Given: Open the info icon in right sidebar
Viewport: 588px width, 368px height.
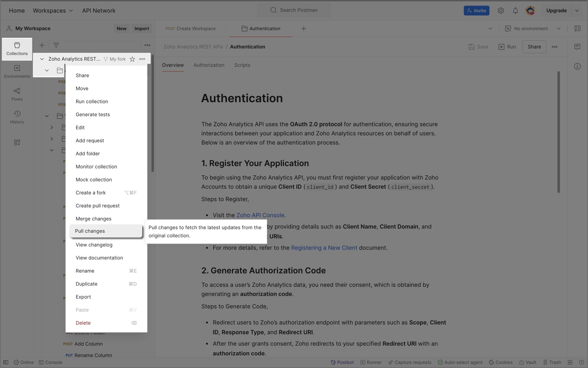Looking at the screenshot, I should pyautogui.click(x=577, y=66).
